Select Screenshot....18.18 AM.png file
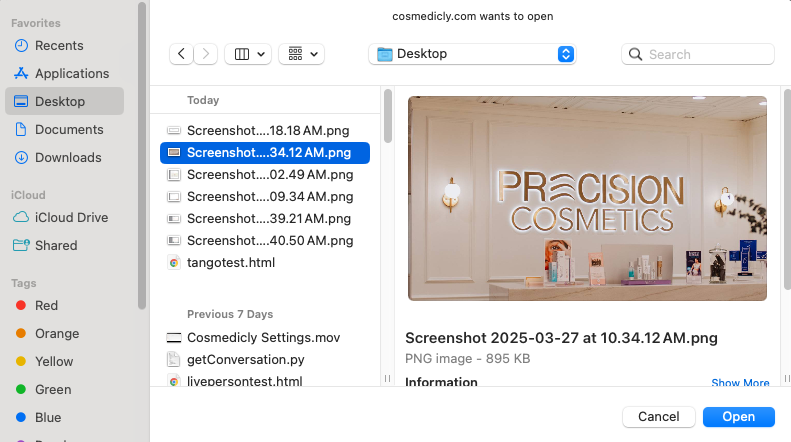791x442 pixels. (x=265, y=131)
